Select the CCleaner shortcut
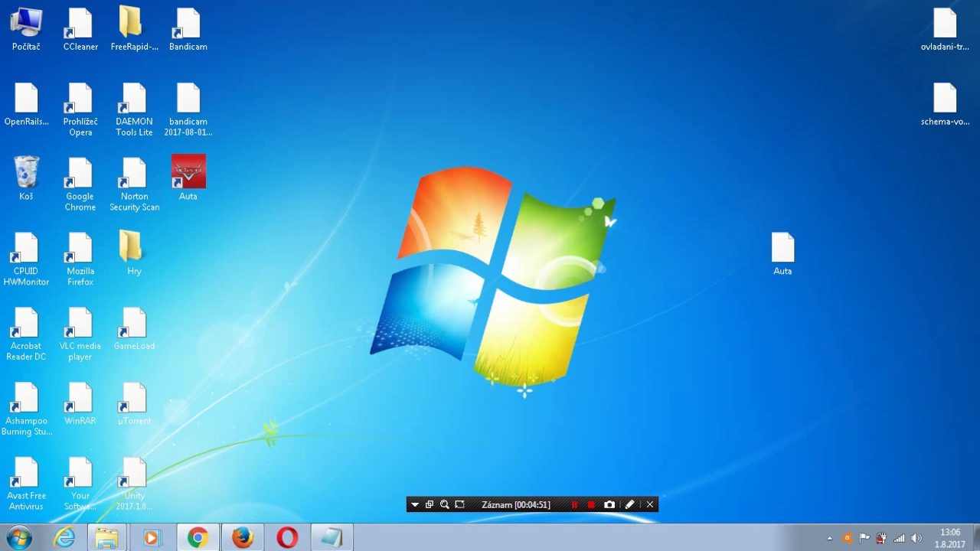Viewport: 980px width, 551px height. click(80, 30)
